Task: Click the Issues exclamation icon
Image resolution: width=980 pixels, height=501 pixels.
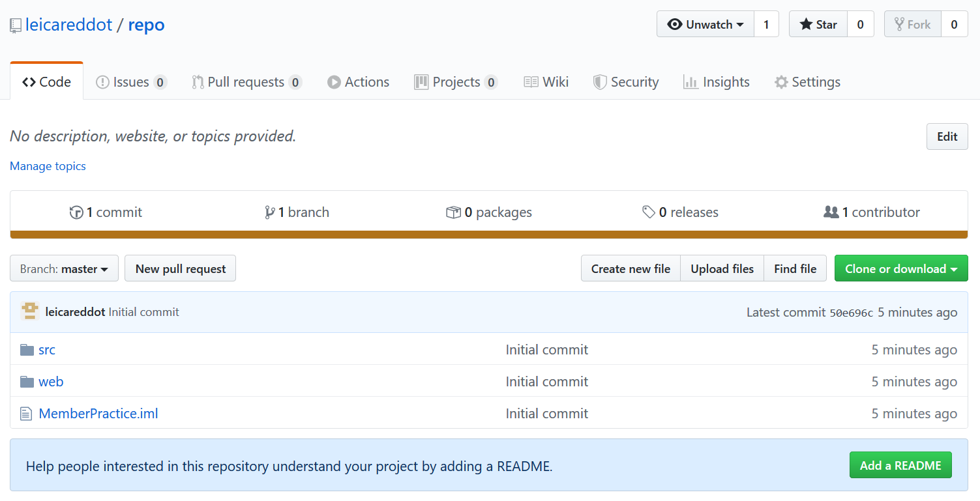Action: (x=102, y=82)
